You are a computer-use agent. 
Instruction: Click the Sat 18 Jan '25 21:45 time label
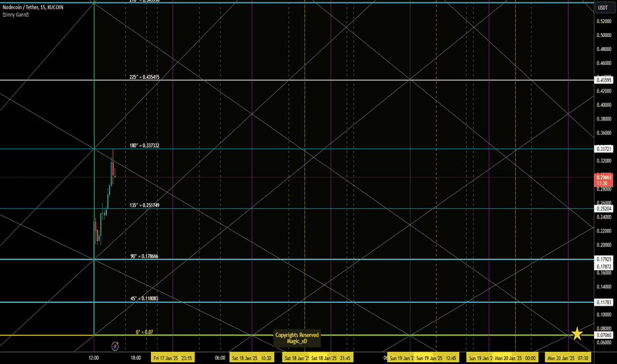[330, 357]
